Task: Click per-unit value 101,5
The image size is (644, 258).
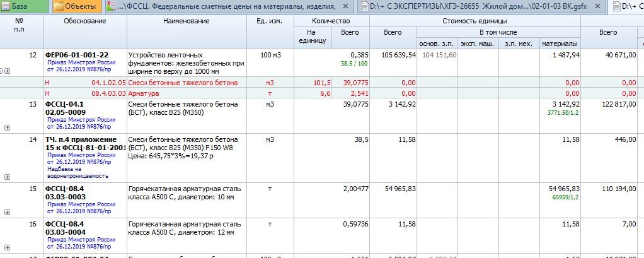Action: (322, 83)
